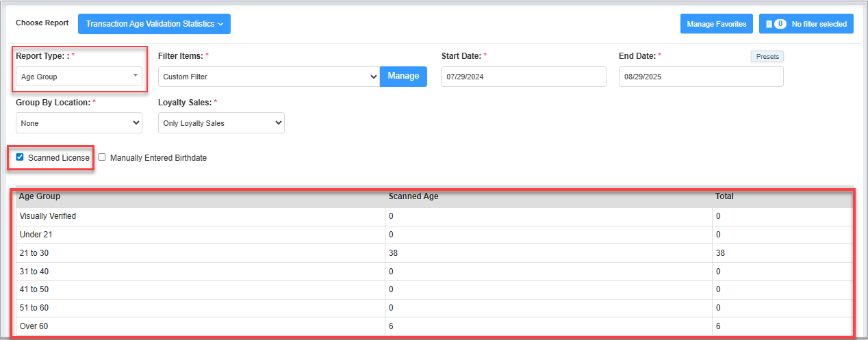Viewport: 868px width, 340px height.
Task: Click the No filter selected button
Action: pyautogui.click(x=806, y=24)
